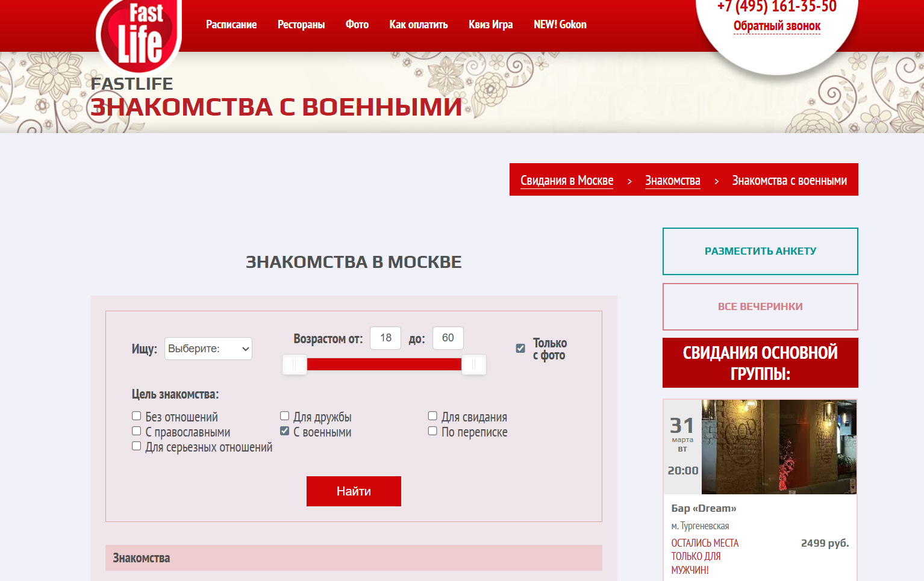Check the С православными checkbox
Viewport: 924px width, 581px height.
[137, 431]
